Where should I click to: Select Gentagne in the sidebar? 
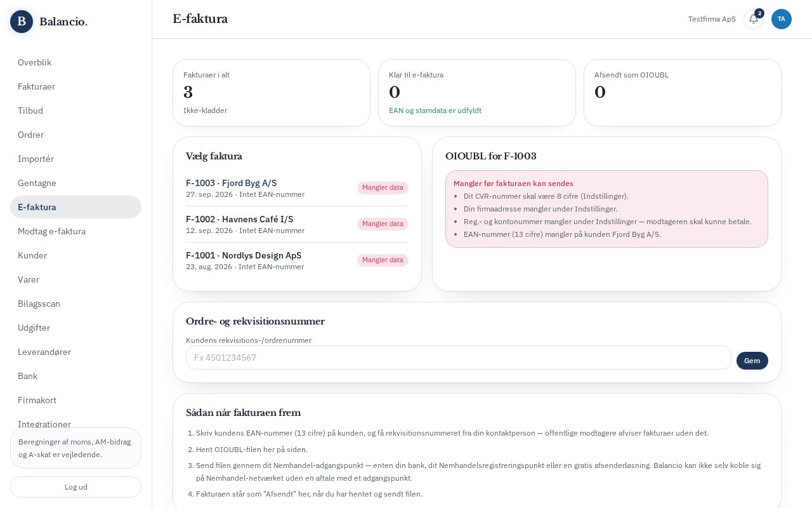(x=75, y=183)
